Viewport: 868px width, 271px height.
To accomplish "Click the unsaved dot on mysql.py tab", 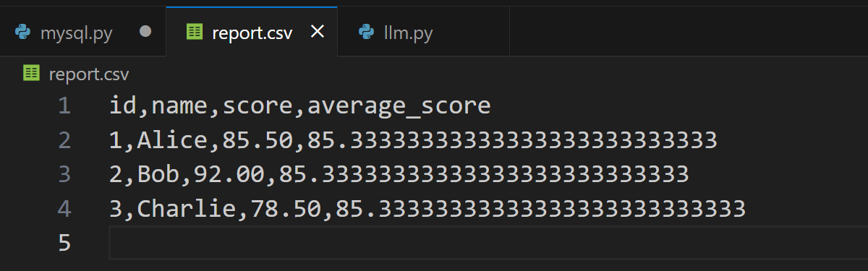I will tap(145, 32).
